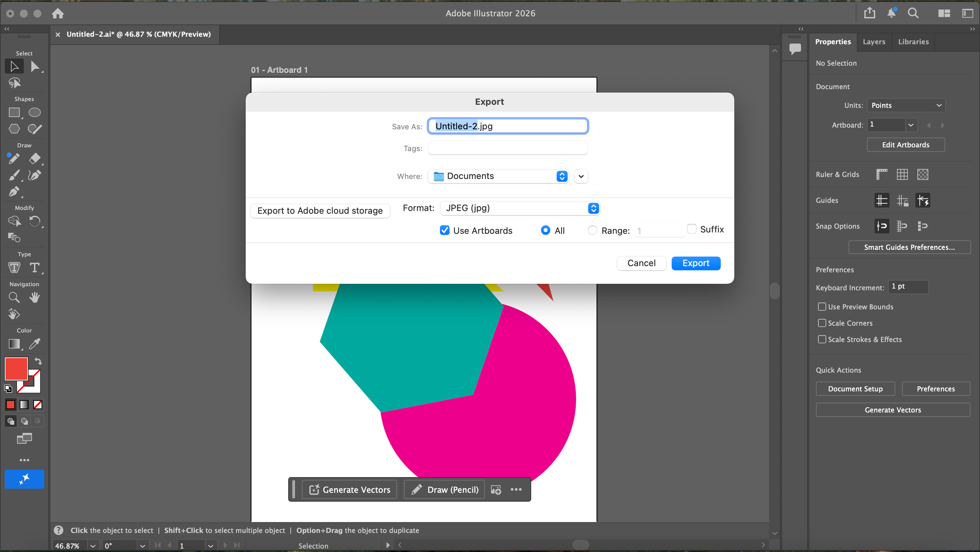Click the red fill color swatch
980x552 pixels.
tap(16, 368)
